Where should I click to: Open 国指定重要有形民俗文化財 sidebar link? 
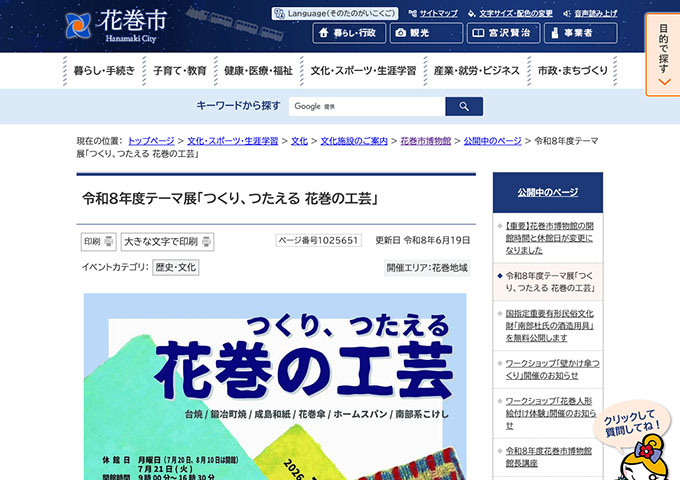click(549, 326)
